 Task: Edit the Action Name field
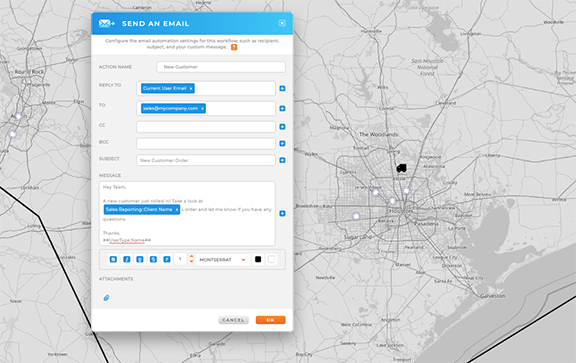point(221,67)
